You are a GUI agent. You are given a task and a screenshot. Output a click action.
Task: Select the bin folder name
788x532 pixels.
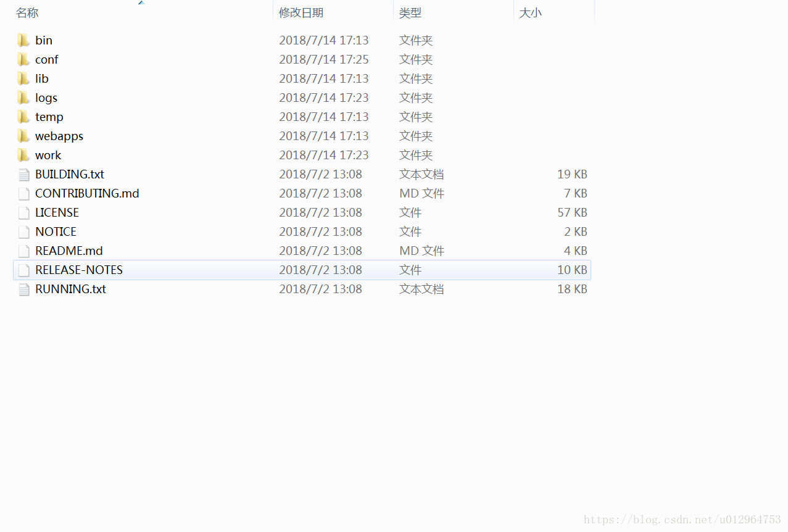[x=44, y=40]
